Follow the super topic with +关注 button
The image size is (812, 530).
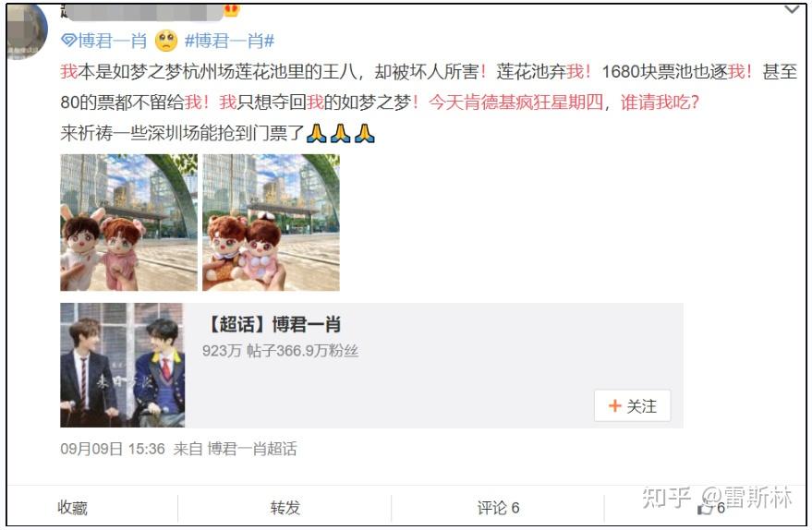click(632, 405)
